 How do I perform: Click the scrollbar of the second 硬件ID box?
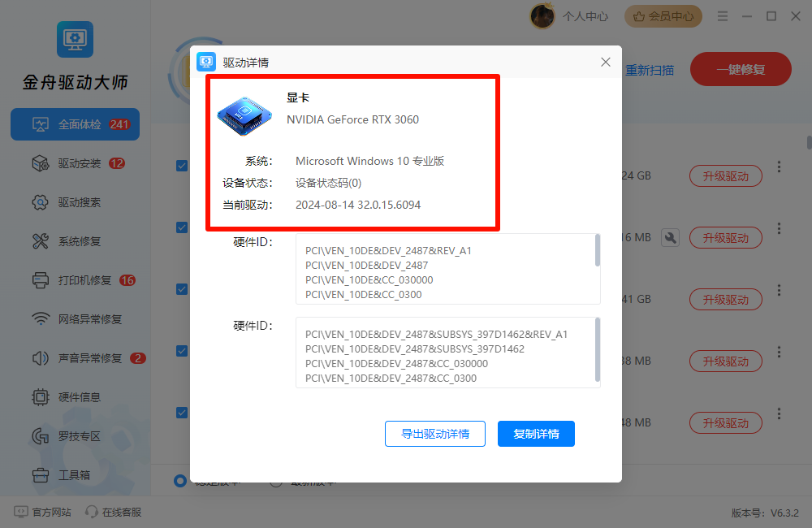598,350
